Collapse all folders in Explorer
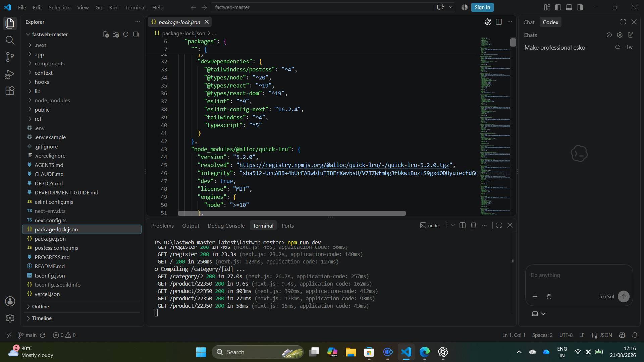644x362 pixels. pos(136,34)
